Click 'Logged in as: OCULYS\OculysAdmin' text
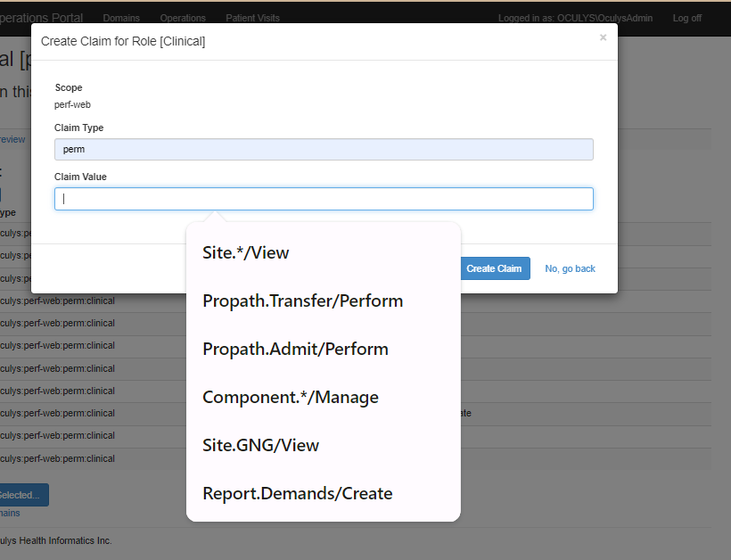The width and height of the screenshot is (731, 560). coord(575,18)
